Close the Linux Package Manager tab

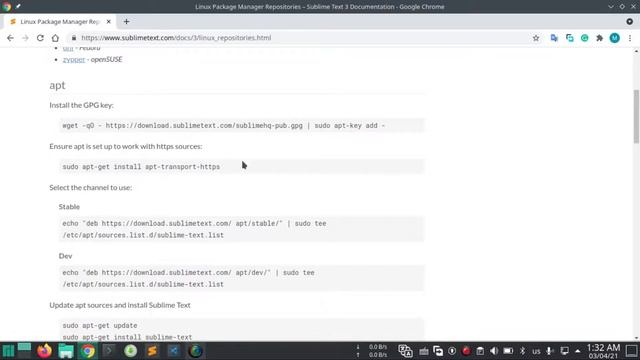pos(109,22)
